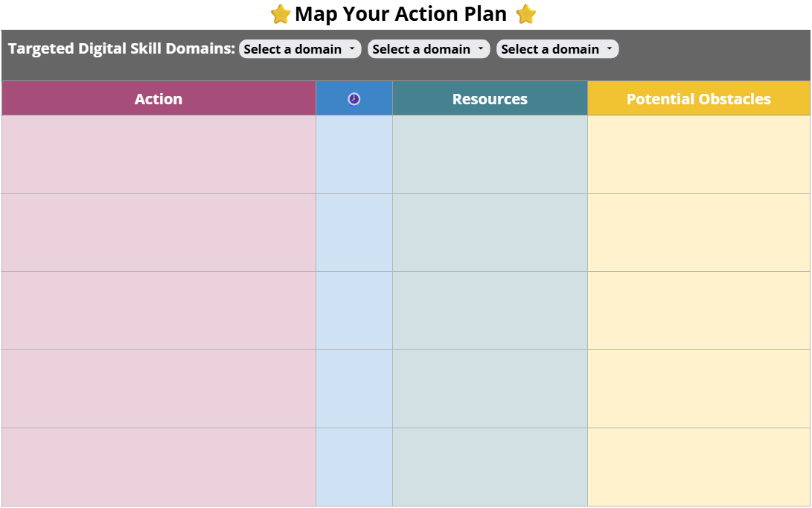The image size is (812, 508).
Task: Click the Targeted Digital Skill Domains label
Action: pyautogui.click(x=119, y=48)
